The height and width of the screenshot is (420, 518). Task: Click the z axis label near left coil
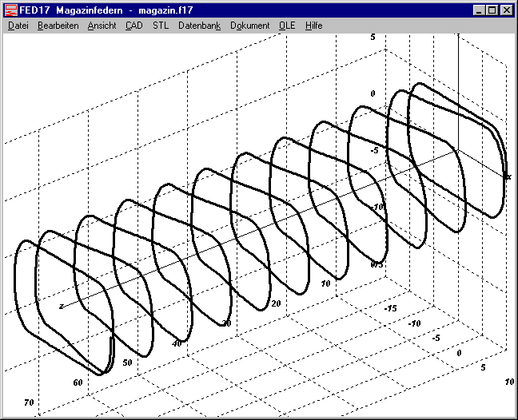[x=62, y=306]
